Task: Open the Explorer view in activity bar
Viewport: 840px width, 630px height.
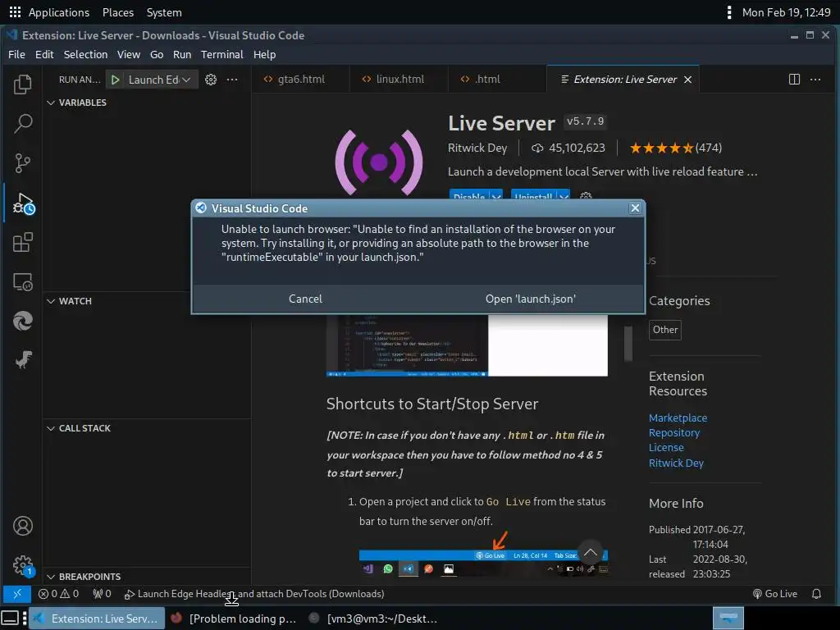Action: tap(22, 84)
